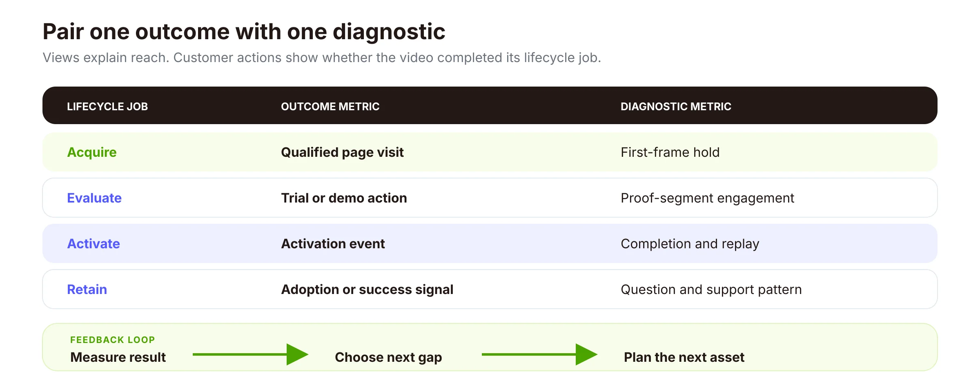Click the Plan the next asset step
The height and width of the screenshot is (392, 980).
pos(684,357)
